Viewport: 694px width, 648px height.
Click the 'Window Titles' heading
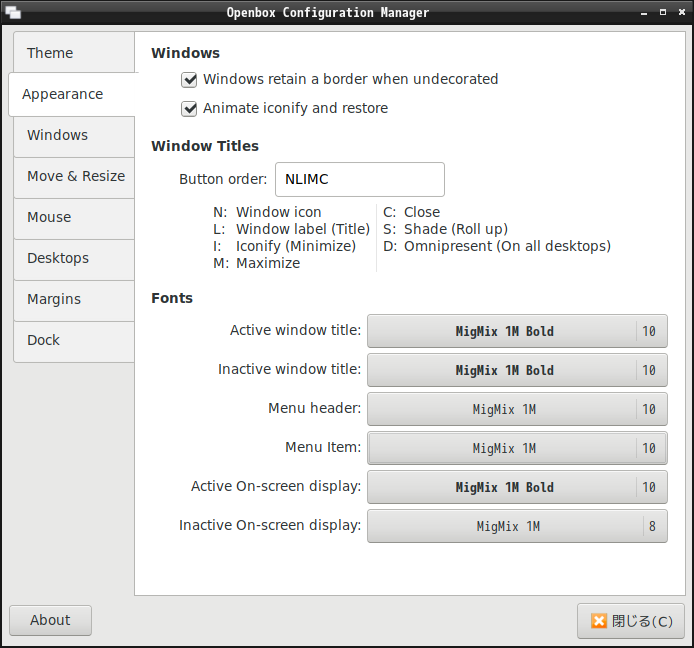point(205,146)
